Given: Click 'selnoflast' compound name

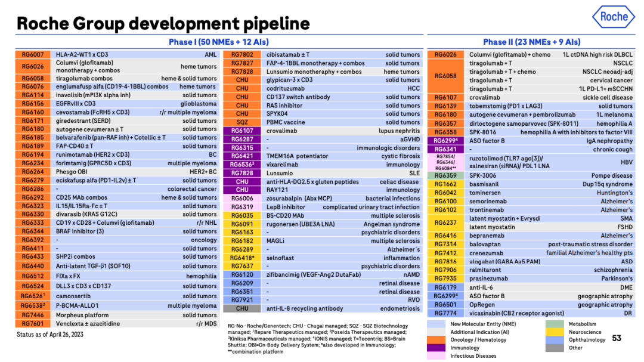Looking at the screenshot, I should (280, 258).
